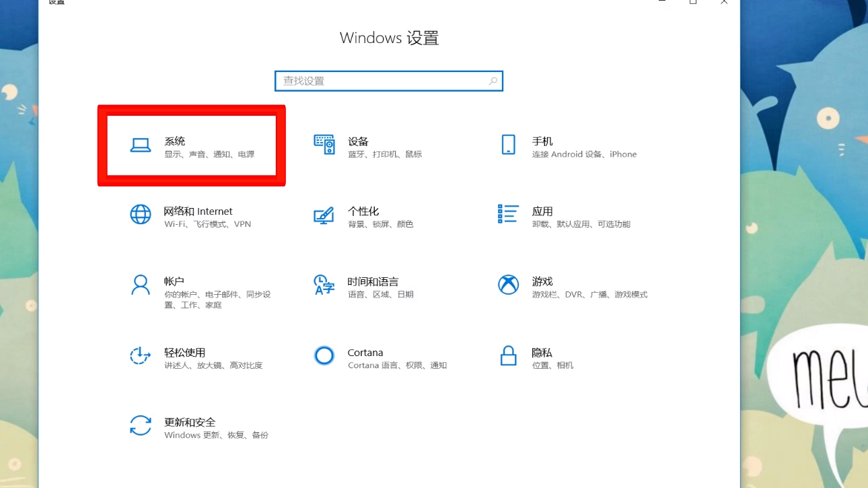
Task: Click the text 位置、相机
Action: (x=552, y=365)
